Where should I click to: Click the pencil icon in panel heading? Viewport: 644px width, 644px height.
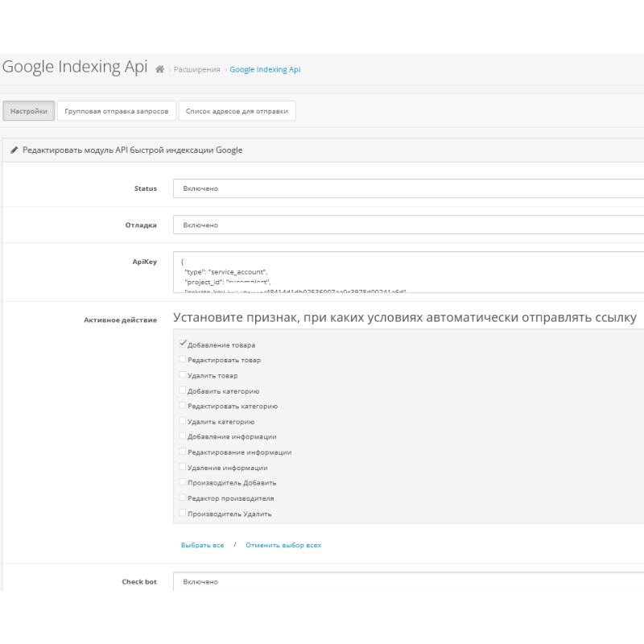click(x=14, y=151)
